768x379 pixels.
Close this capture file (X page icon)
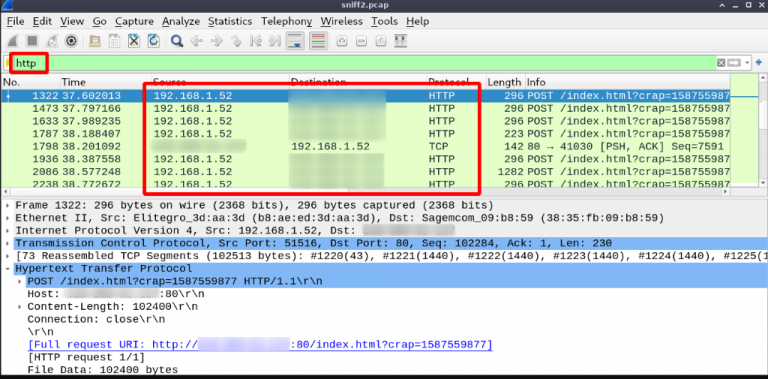click(134, 41)
